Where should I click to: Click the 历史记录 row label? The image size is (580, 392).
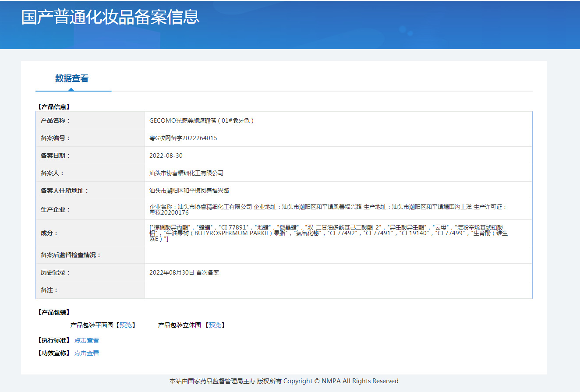[55, 272]
